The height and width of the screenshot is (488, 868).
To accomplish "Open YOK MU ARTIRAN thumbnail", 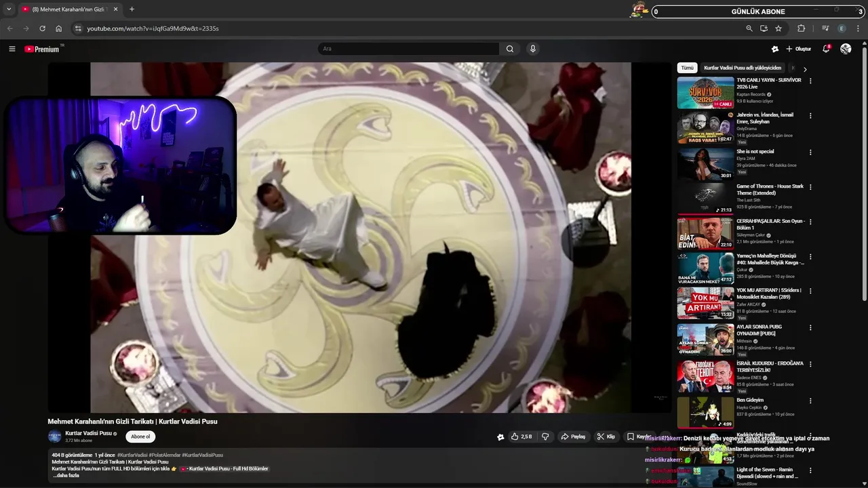I will [x=705, y=303].
